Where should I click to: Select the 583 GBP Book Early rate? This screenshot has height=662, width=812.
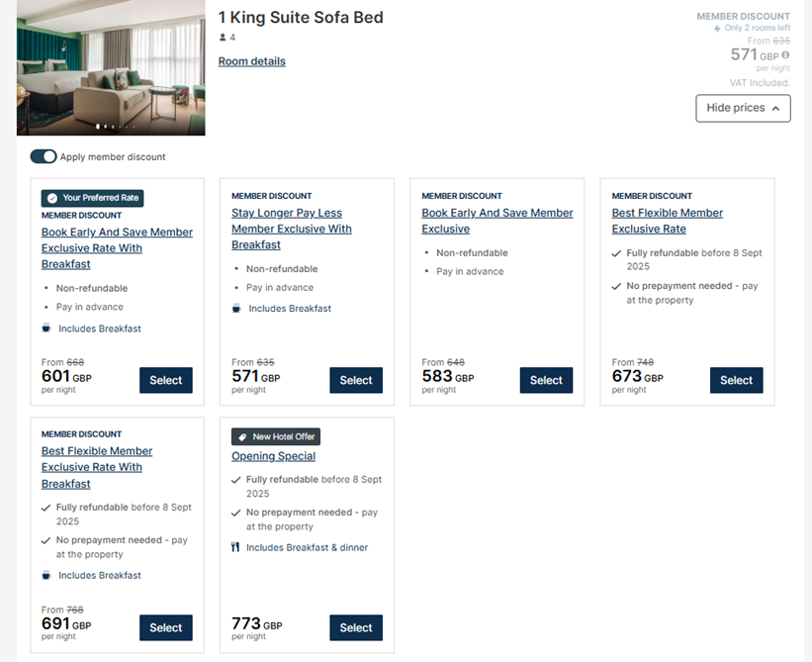(x=546, y=380)
